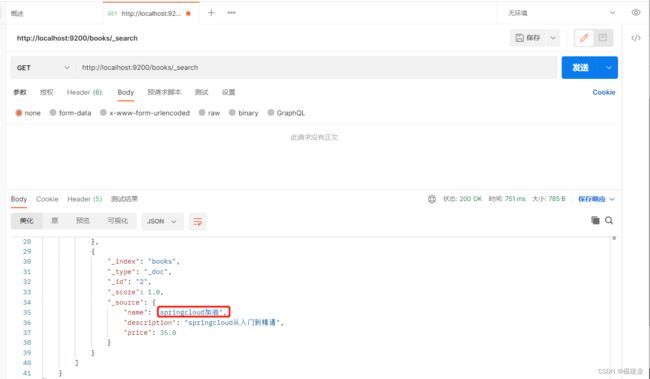Click the 785 B response size text
This screenshot has width=650, height=379.
point(557,199)
